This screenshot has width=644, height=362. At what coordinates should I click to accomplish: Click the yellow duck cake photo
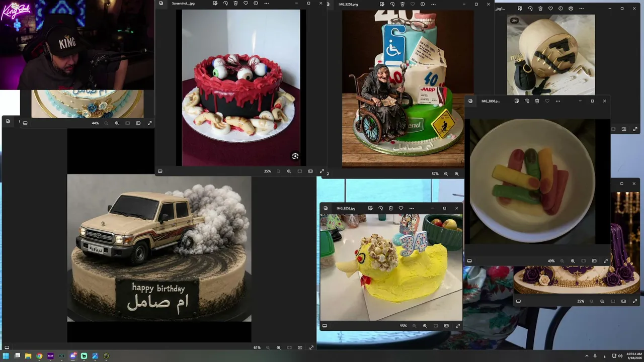tap(391, 267)
